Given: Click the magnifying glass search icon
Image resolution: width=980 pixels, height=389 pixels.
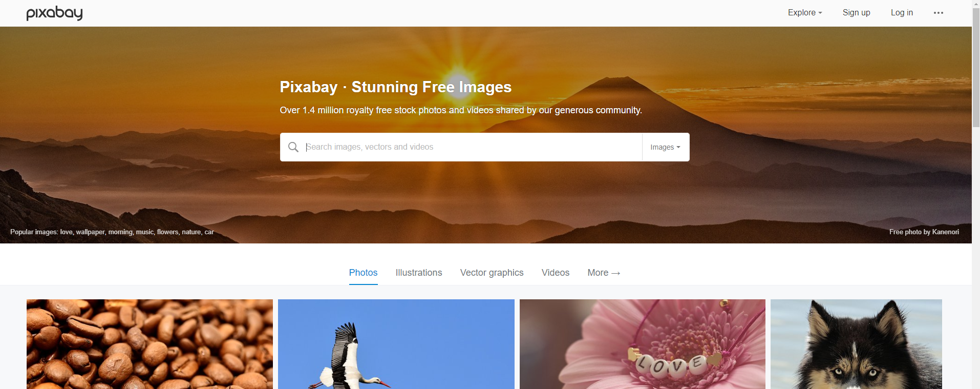Looking at the screenshot, I should [x=293, y=147].
